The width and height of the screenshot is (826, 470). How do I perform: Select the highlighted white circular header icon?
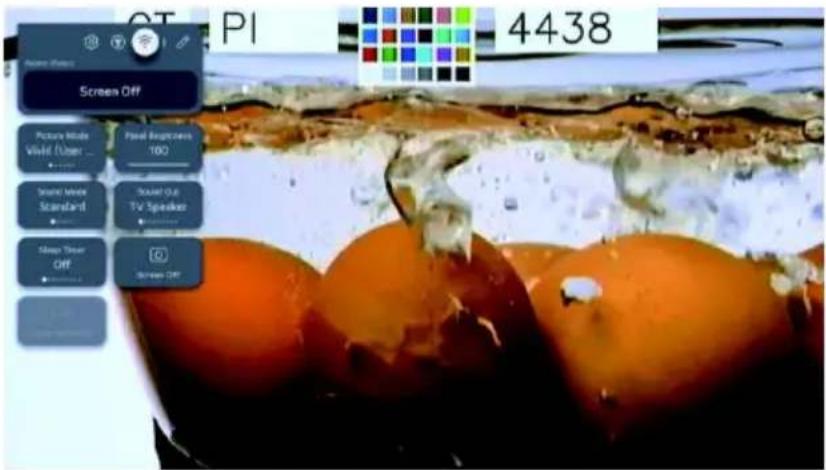[x=146, y=42]
